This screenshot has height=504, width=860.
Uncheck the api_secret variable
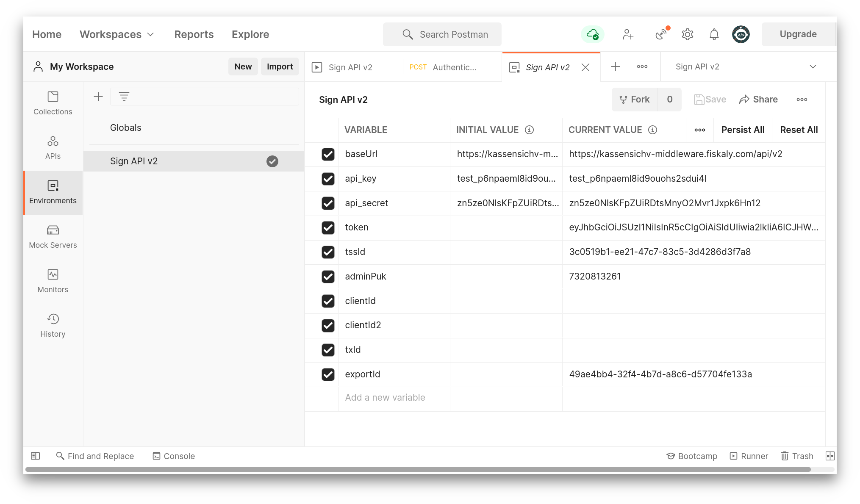click(328, 203)
